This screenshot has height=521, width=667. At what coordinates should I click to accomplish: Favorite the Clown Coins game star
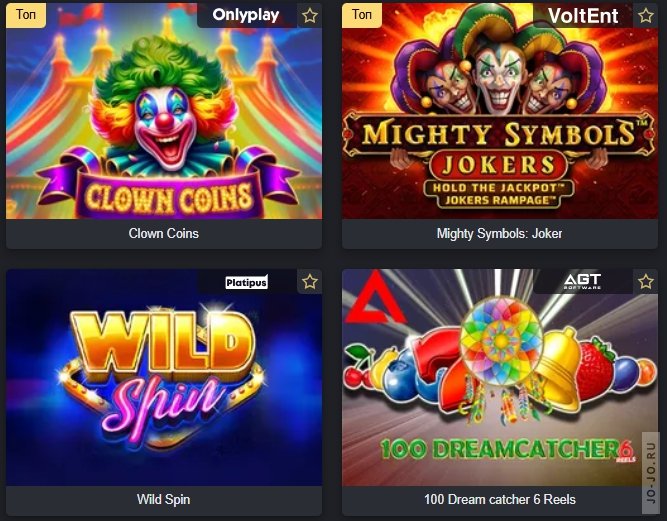[x=310, y=16]
